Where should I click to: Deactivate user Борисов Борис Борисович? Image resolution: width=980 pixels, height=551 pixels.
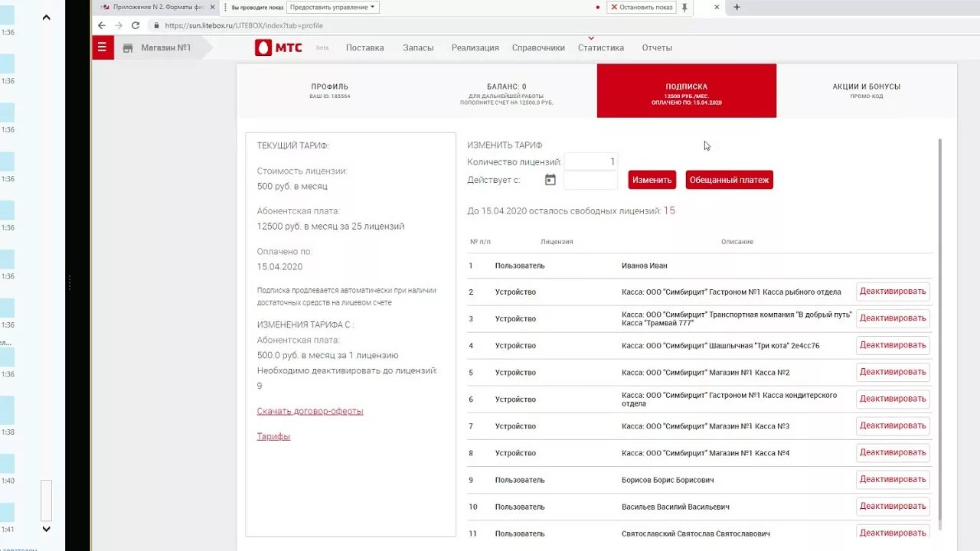(x=893, y=479)
